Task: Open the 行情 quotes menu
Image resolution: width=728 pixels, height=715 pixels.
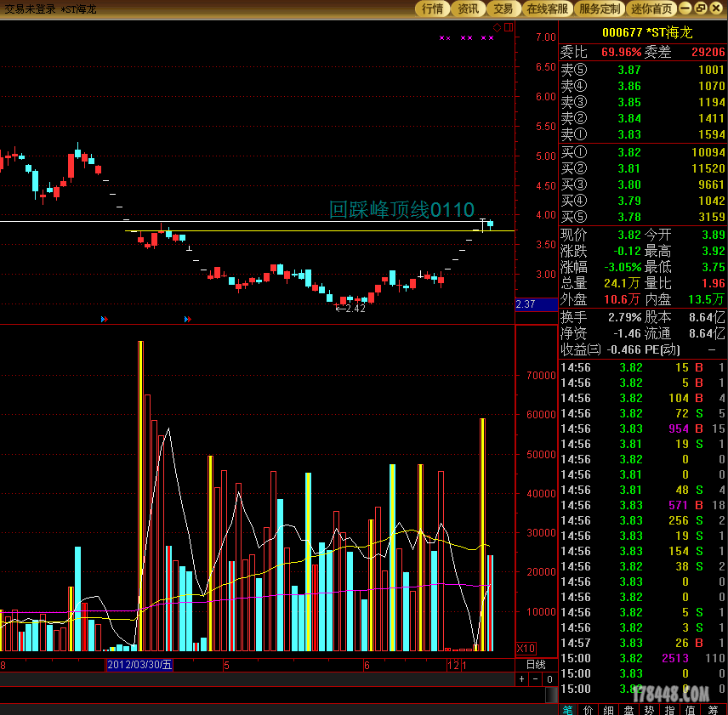Action: point(433,9)
